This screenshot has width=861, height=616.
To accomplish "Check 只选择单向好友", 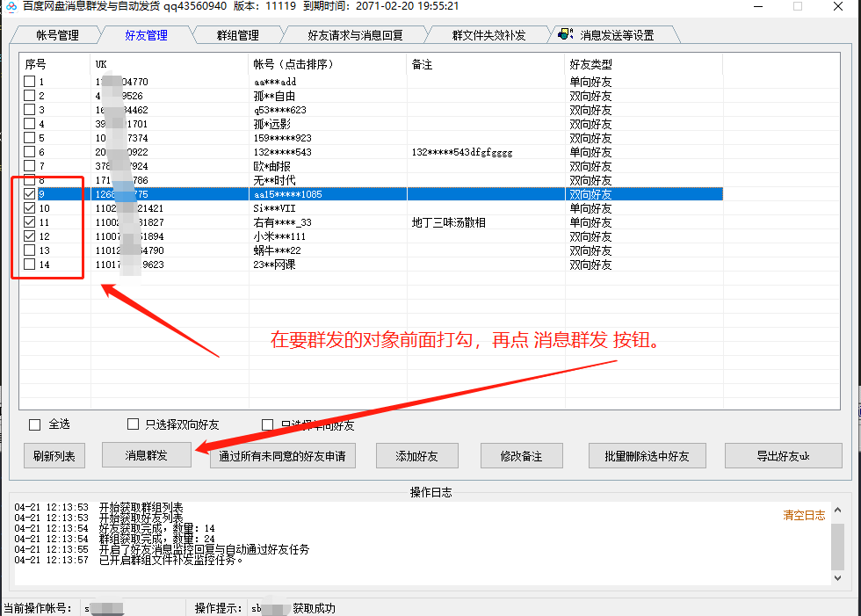I will pyautogui.click(x=266, y=424).
